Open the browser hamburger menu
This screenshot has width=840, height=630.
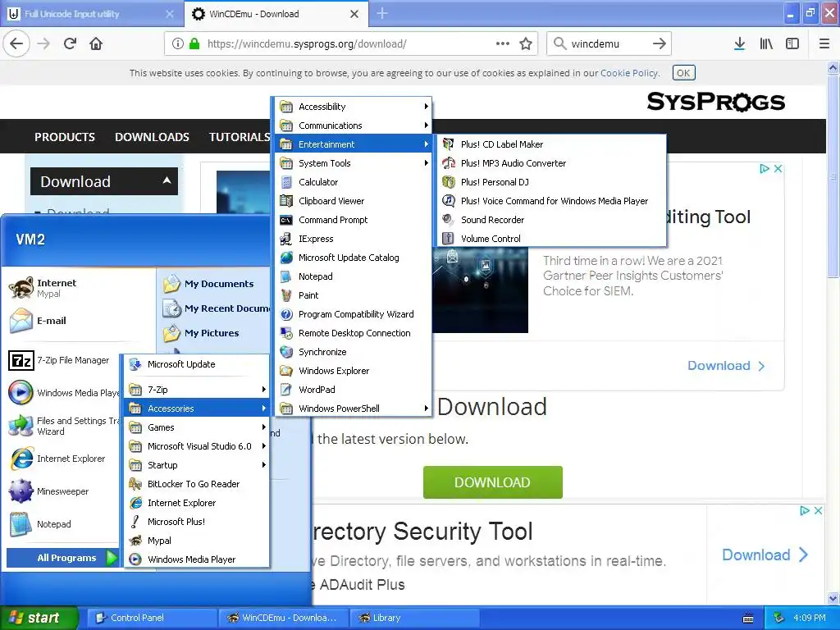[x=824, y=43]
